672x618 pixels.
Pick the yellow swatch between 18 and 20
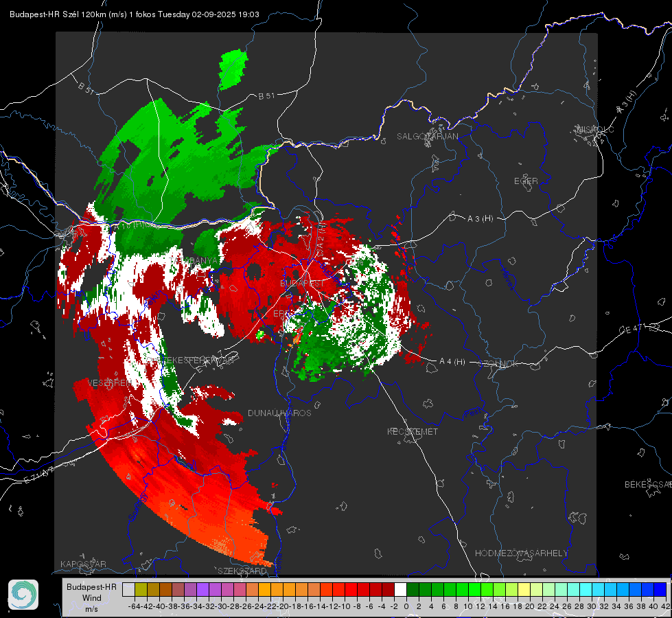(x=524, y=589)
